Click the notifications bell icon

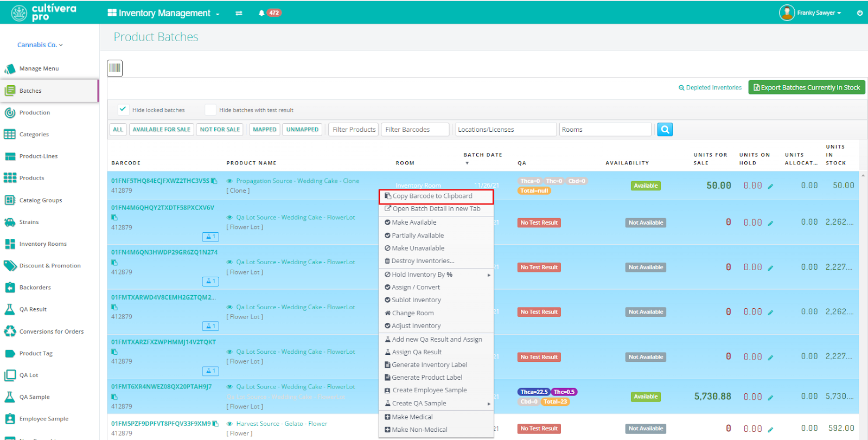(x=261, y=13)
